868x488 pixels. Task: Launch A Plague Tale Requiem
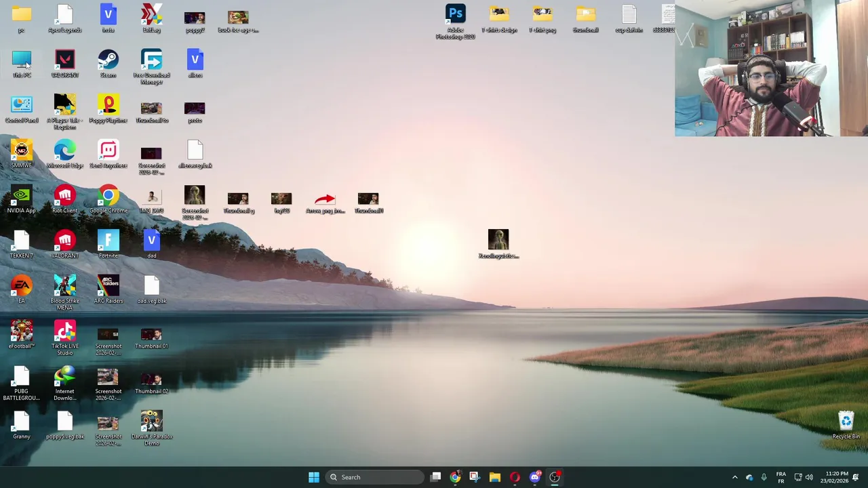tap(64, 113)
